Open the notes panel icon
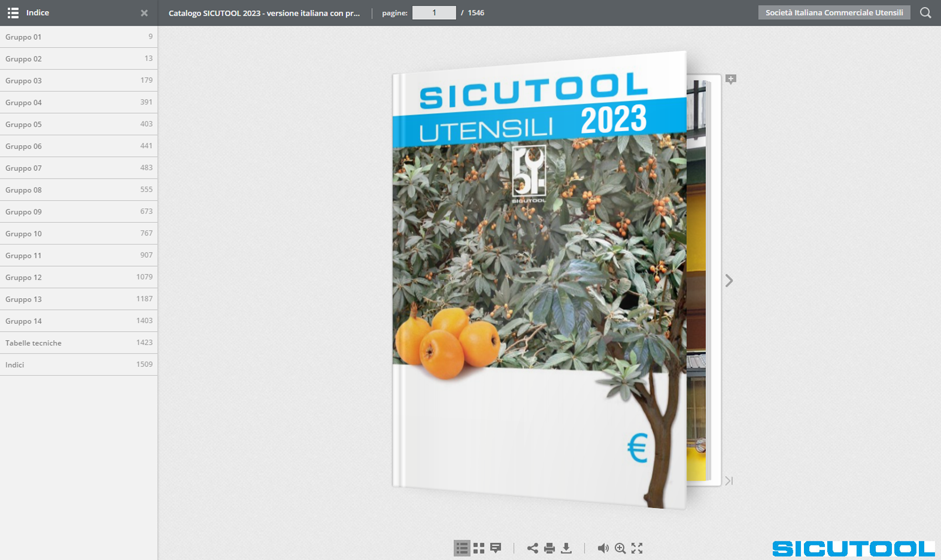Screen dimensions: 941x560 [496, 548]
